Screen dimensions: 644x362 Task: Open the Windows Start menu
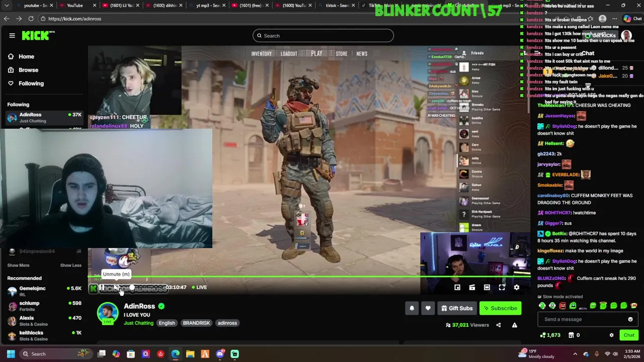click(11, 354)
